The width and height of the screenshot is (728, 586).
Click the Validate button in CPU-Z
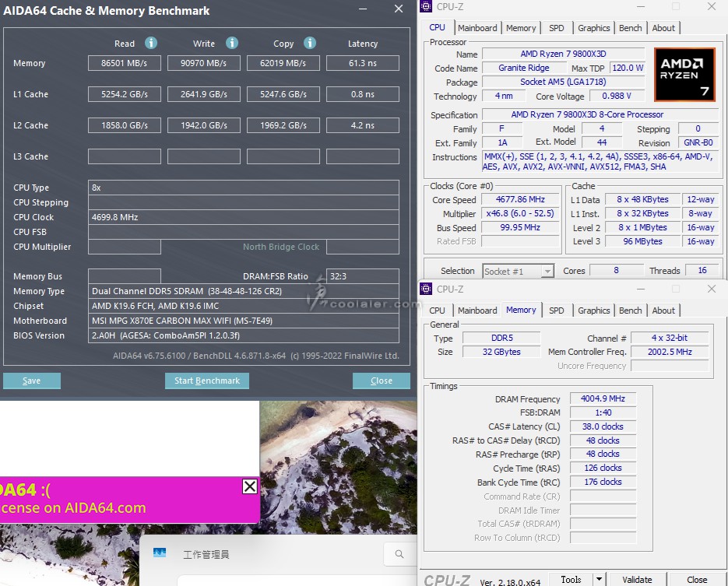coord(637,579)
